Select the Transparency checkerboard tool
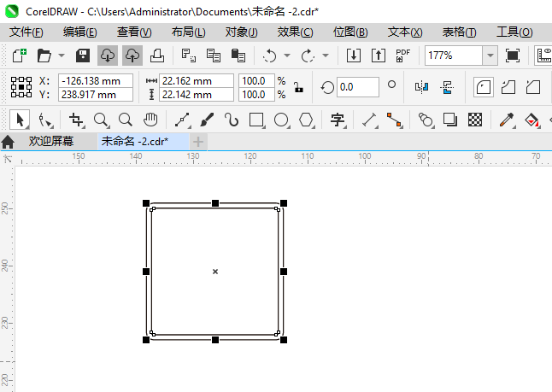Viewport: 552px width, 392px height. 475,120
